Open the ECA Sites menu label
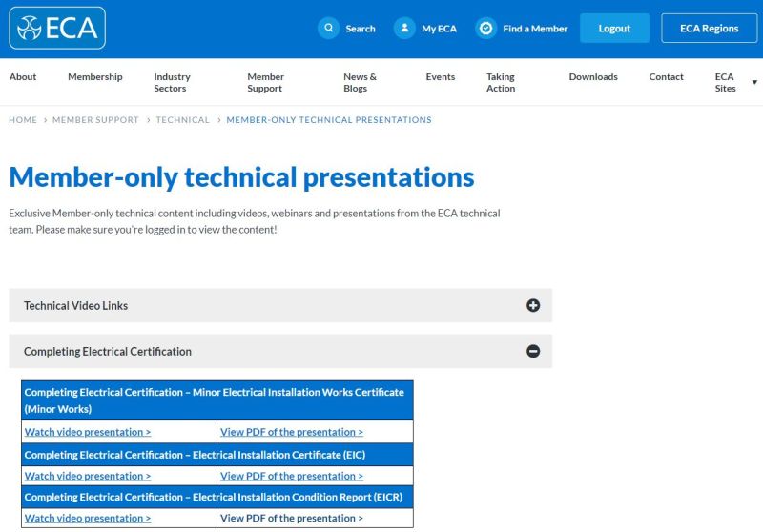This screenshot has width=763, height=532. (725, 82)
